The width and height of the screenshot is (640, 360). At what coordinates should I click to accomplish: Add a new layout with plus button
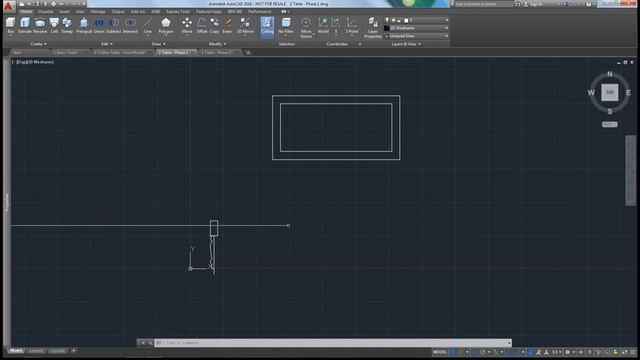pyautogui.click(x=73, y=351)
